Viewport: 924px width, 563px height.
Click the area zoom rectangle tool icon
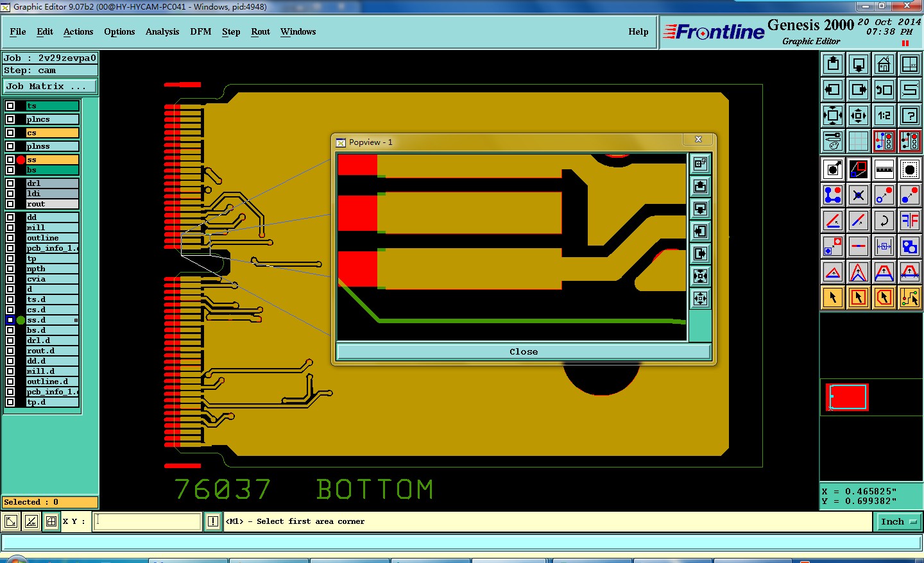[859, 169]
